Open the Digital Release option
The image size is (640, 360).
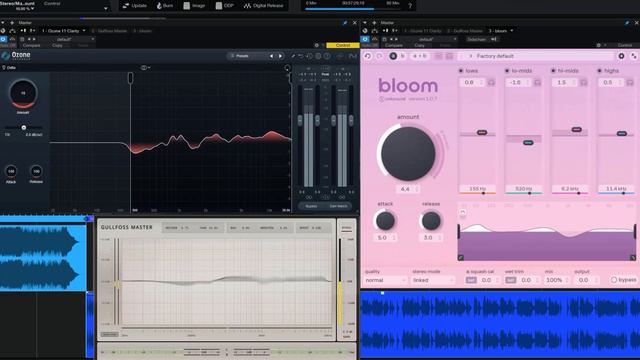(263, 6)
